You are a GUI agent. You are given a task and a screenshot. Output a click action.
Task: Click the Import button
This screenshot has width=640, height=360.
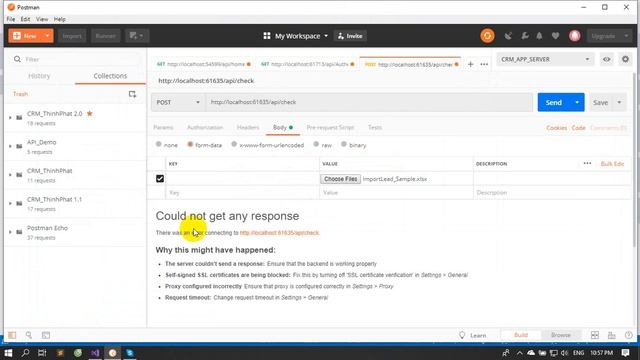[x=72, y=36]
